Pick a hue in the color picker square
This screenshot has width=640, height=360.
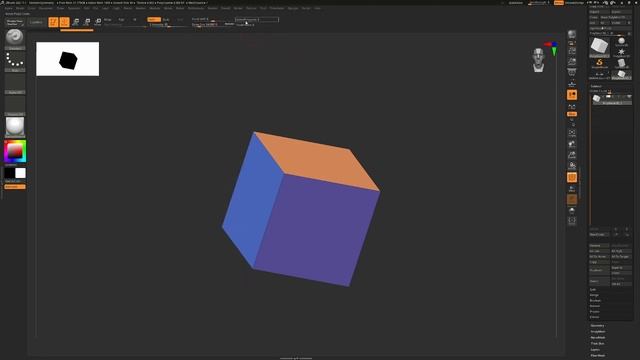(15, 151)
